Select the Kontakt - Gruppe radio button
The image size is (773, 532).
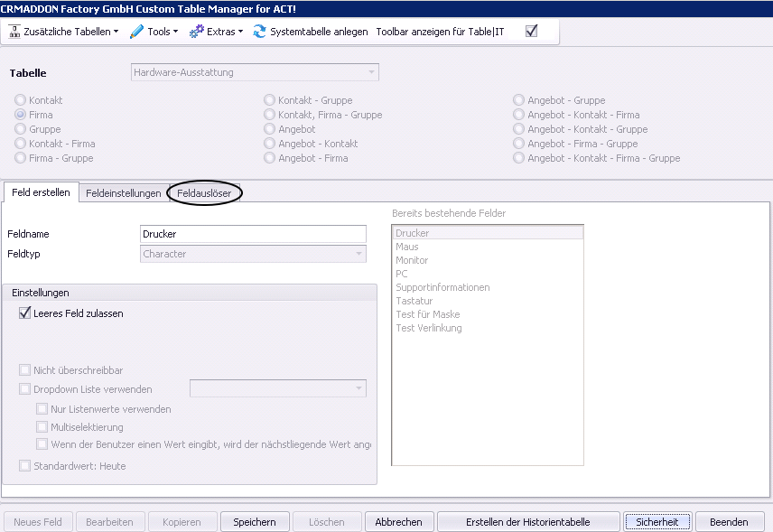(269, 100)
